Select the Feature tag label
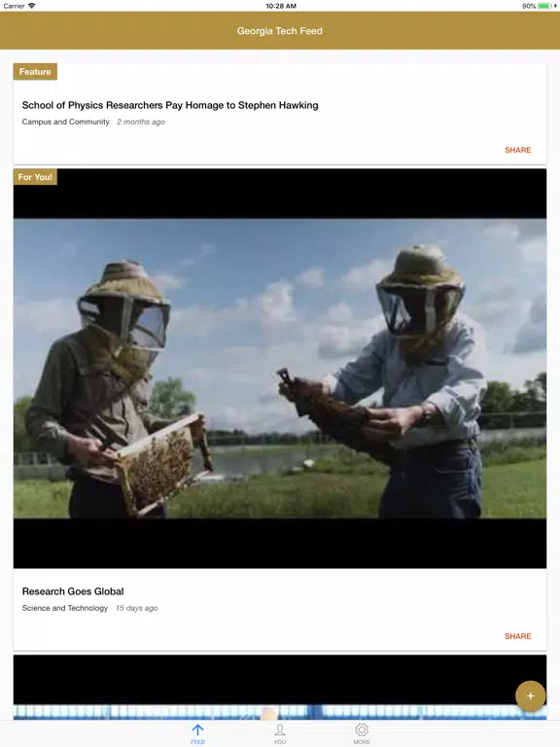The image size is (560, 747). tap(35, 71)
